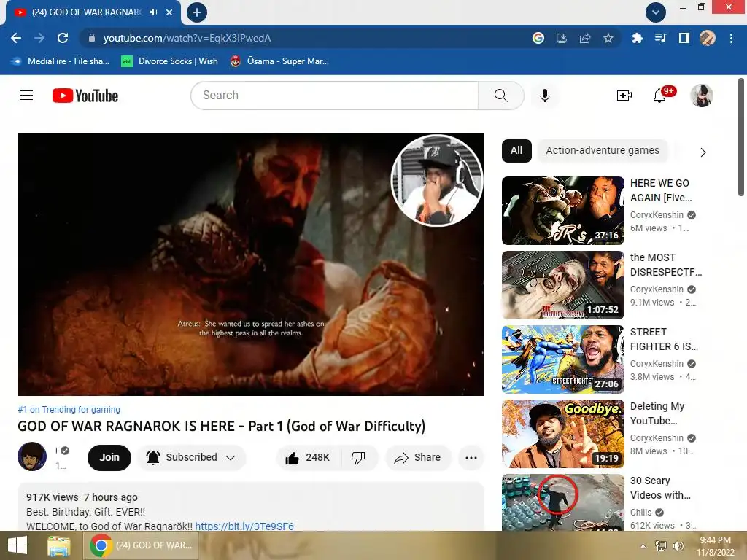
Task: Open the Osama Super Mario bookmark
Action: pos(279,61)
